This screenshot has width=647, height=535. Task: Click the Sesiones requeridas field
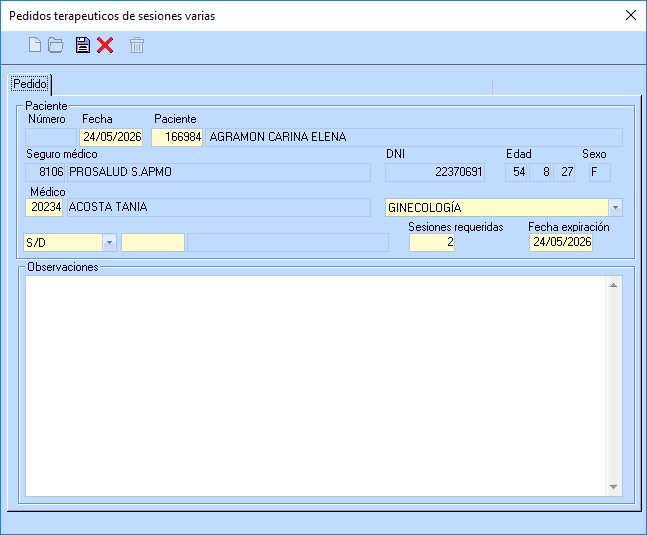pyautogui.click(x=432, y=242)
